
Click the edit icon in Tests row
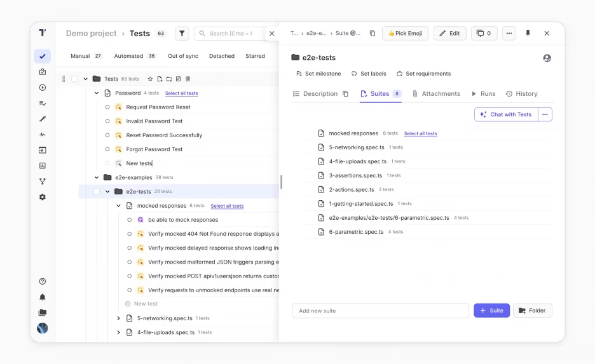click(179, 79)
